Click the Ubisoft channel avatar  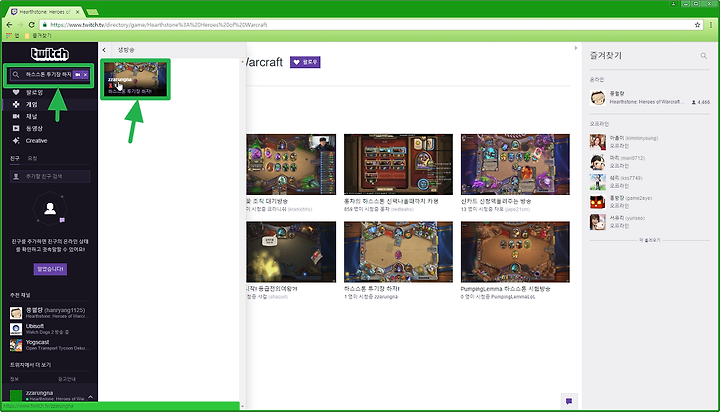(x=16, y=329)
